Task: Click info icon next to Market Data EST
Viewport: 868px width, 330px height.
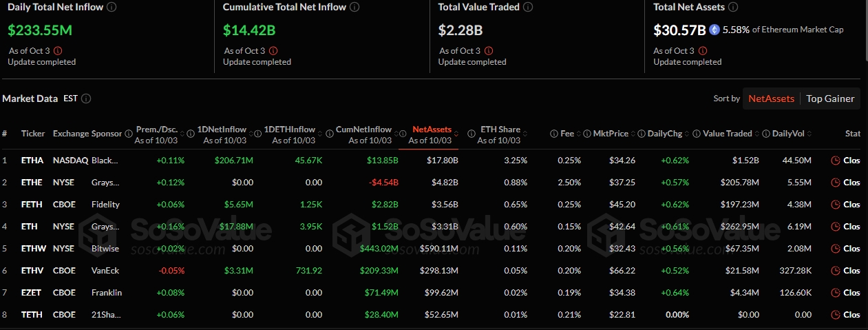Action: [x=86, y=99]
